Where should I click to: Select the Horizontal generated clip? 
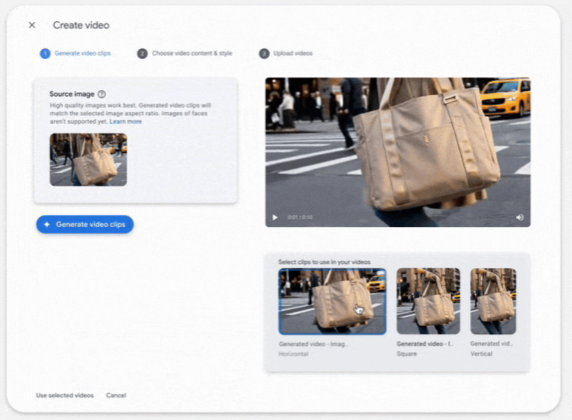332,301
